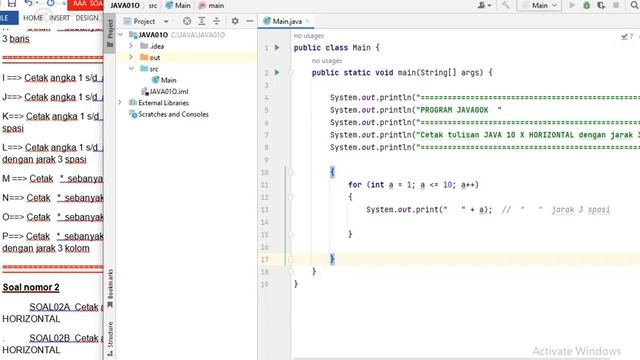Click Select Opened File target icon
This screenshot has width=640, height=360.
(187, 21)
